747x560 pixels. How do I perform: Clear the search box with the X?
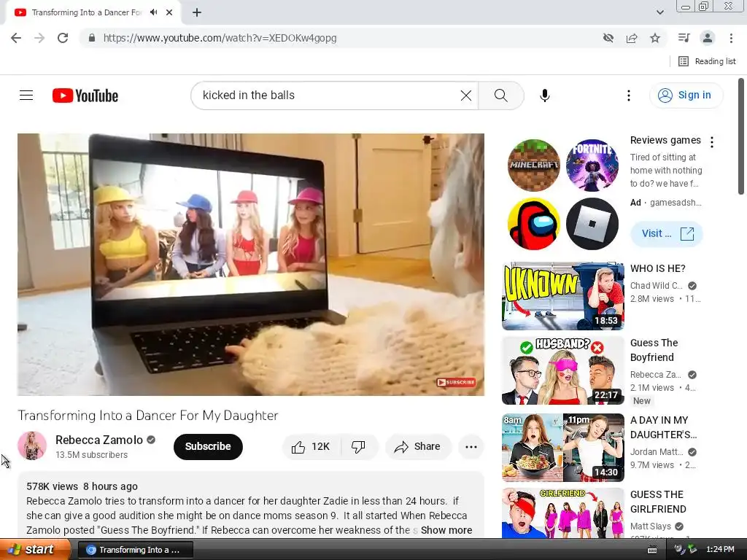466,96
